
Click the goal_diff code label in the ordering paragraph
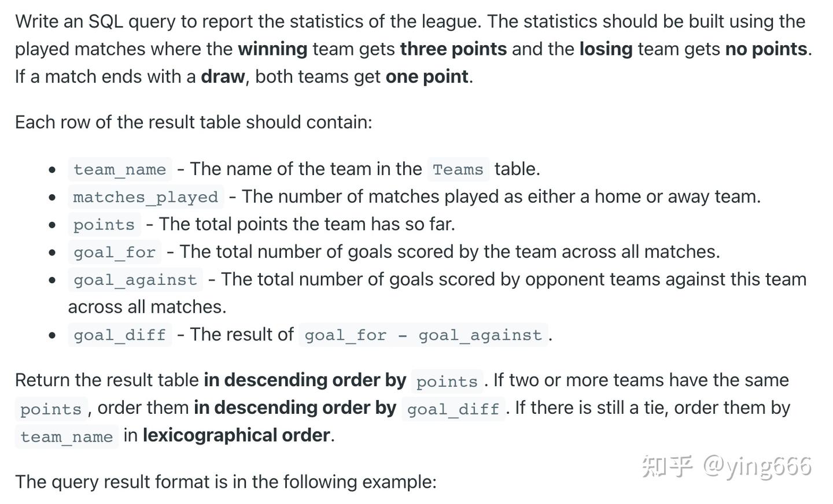[453, 409]
